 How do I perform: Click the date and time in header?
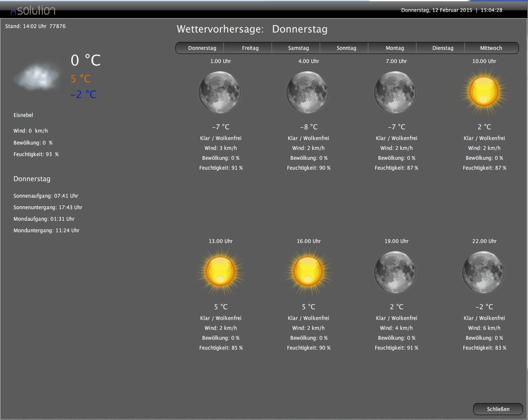click(x=451, y=10)
